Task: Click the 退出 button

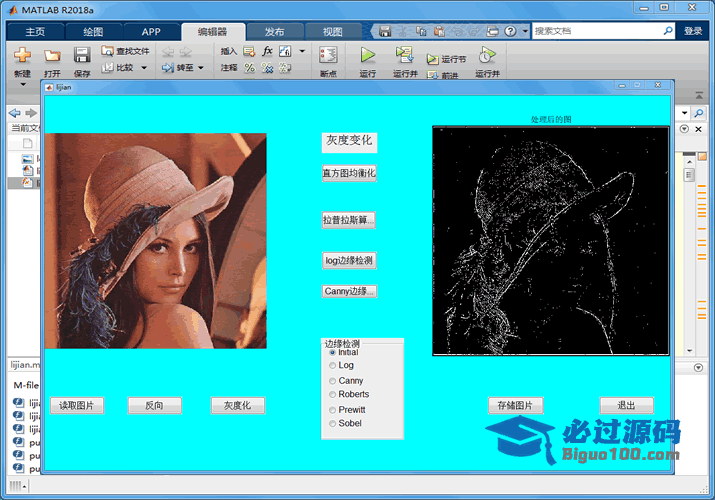Action: pyautogui.click(x=627, y=405)
